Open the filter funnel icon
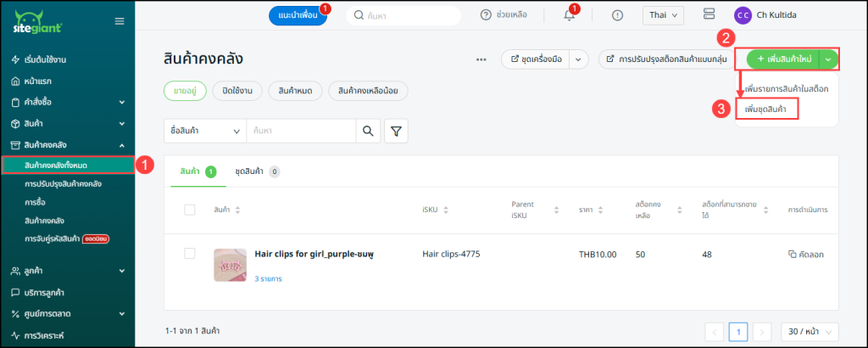The height and width of the screenshot is (348, 868). (x=397, y=131)
